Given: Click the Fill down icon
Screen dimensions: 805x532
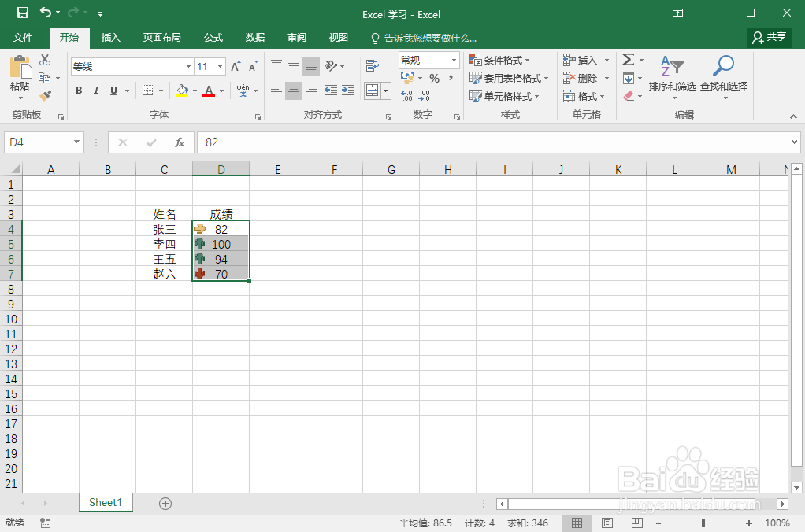Looking at the screenshot, I should [629, 78].
